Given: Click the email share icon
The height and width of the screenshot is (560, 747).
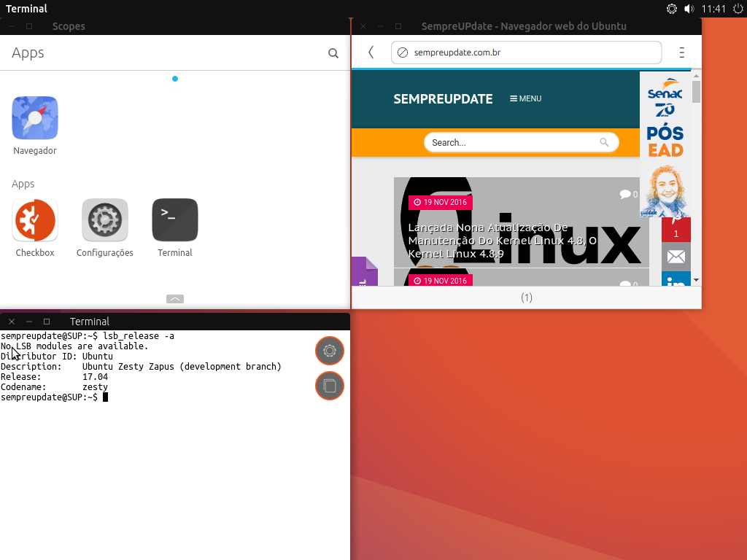Looking at the screenshot, I should tap(676, 257).
